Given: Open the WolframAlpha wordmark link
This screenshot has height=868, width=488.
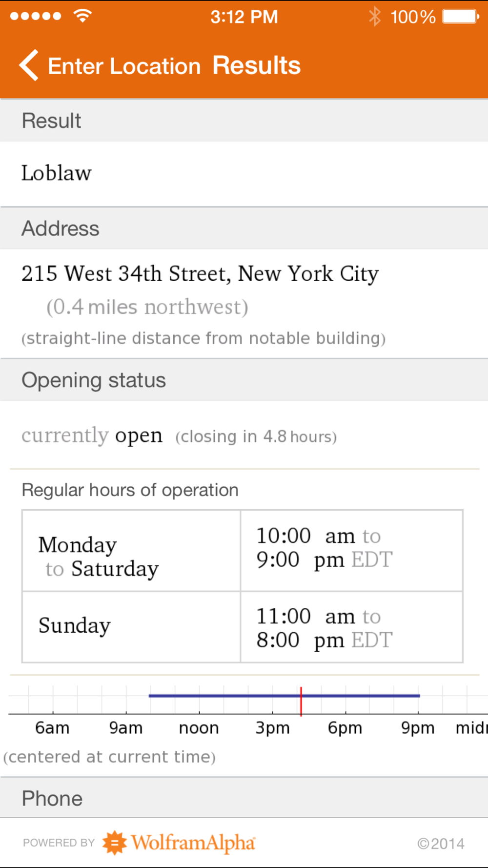Looking at the screenshot, I should 193,843.
